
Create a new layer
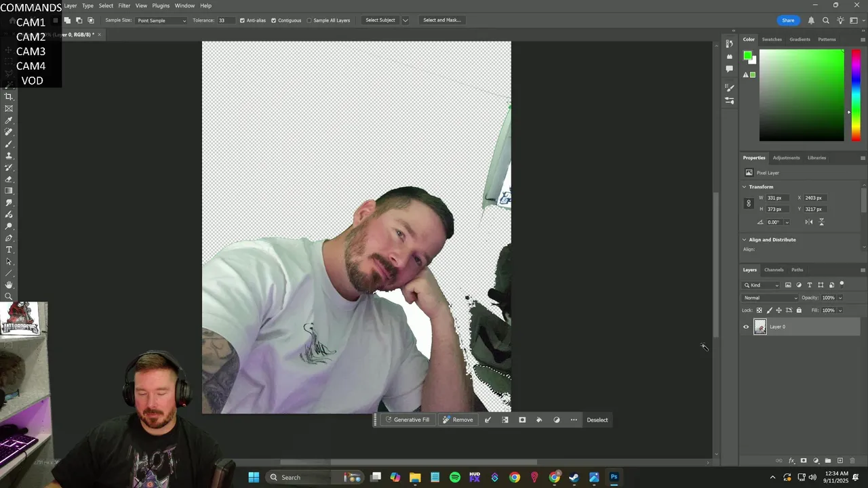point(840,461)
